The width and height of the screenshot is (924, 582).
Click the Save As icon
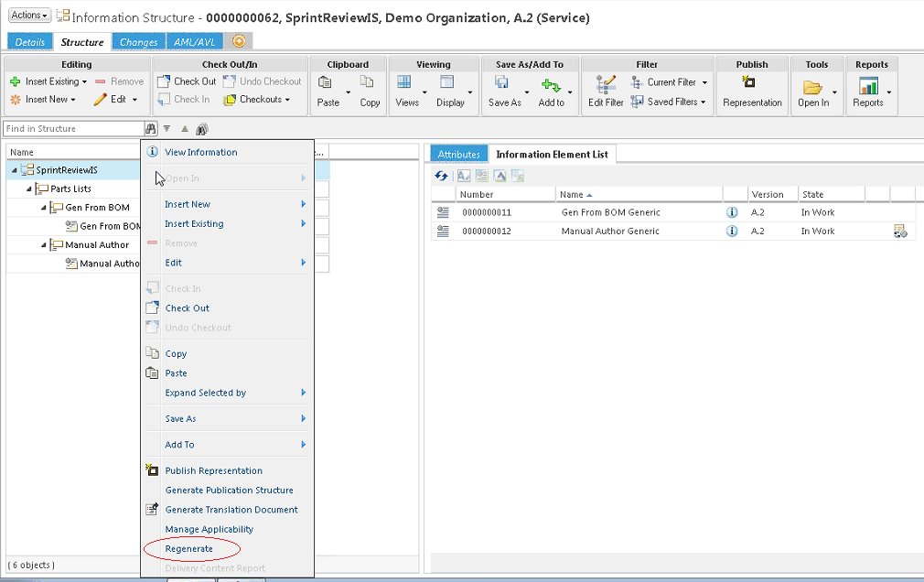[501, 82]
